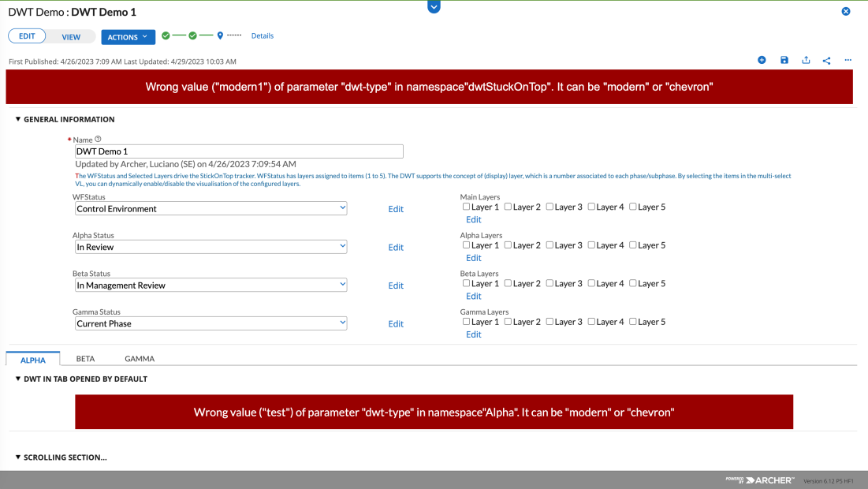Close the DWT Demo 1 record
The width and height of the screenshot is (868, 489).
846,11
